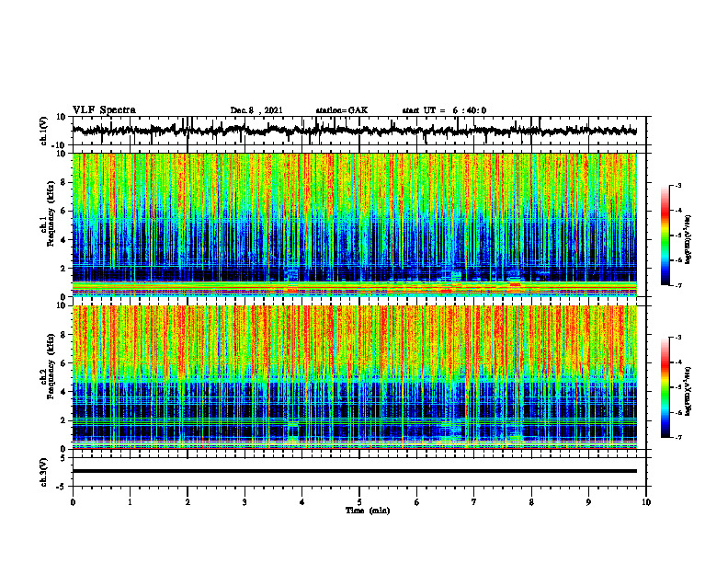Screen dimensions: 728x563
Task: Click the '-5' tick label on ch.3 axis
Action: point(63,486)
